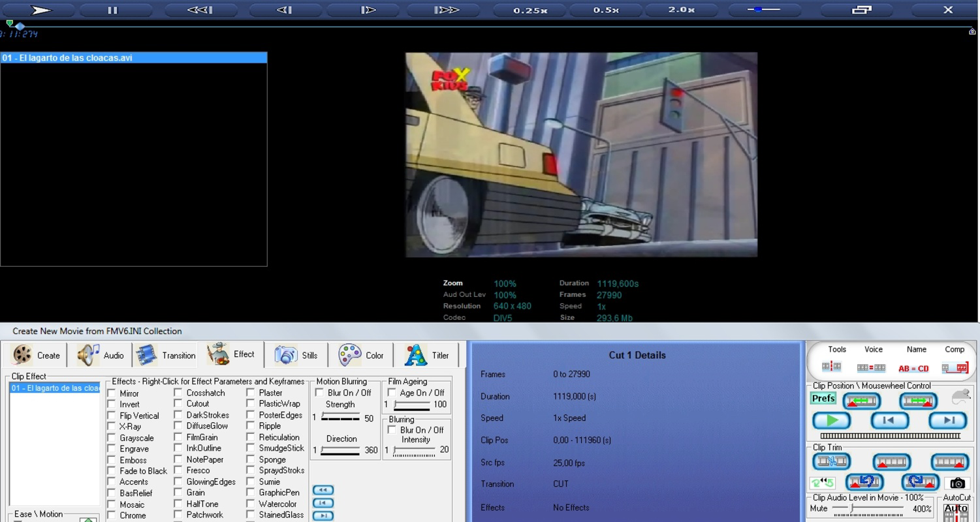Click the camera snapshot icon
The height and width of the screenshot is (522, 980).
pos(957,483)
